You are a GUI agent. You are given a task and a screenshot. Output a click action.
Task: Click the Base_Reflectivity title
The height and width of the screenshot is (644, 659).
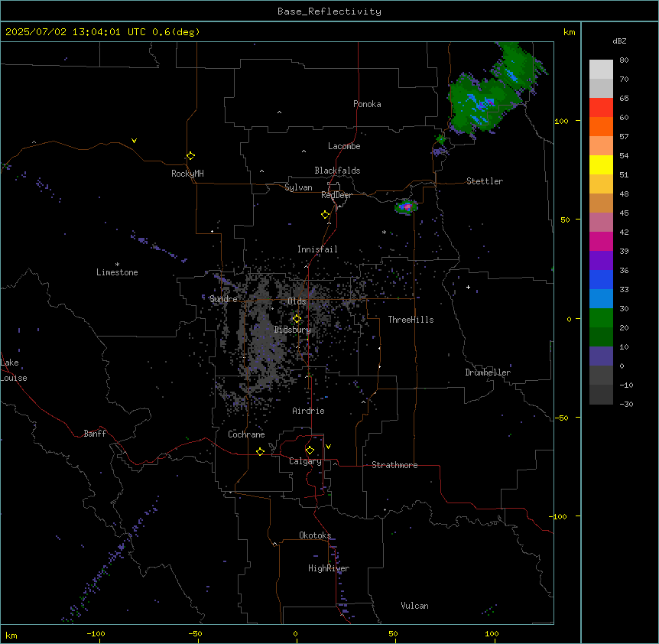coord(329,11)
